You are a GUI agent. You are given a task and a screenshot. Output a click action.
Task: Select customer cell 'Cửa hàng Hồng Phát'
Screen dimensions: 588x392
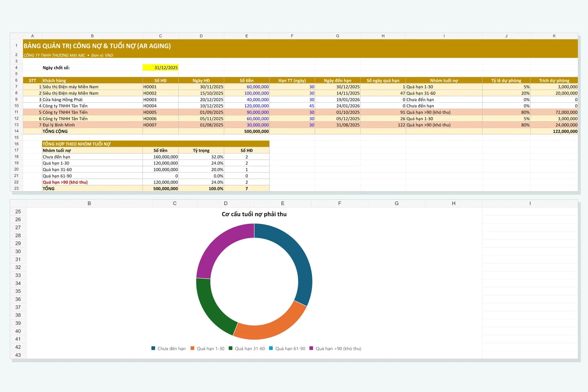tap(92, 100)
